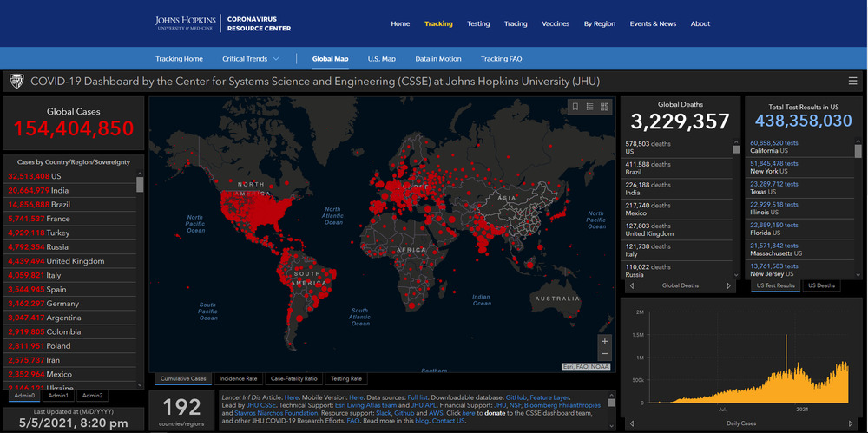Zoom out on the map with minus button
This screenshot has width=868, height=433.
pos(604,354)
